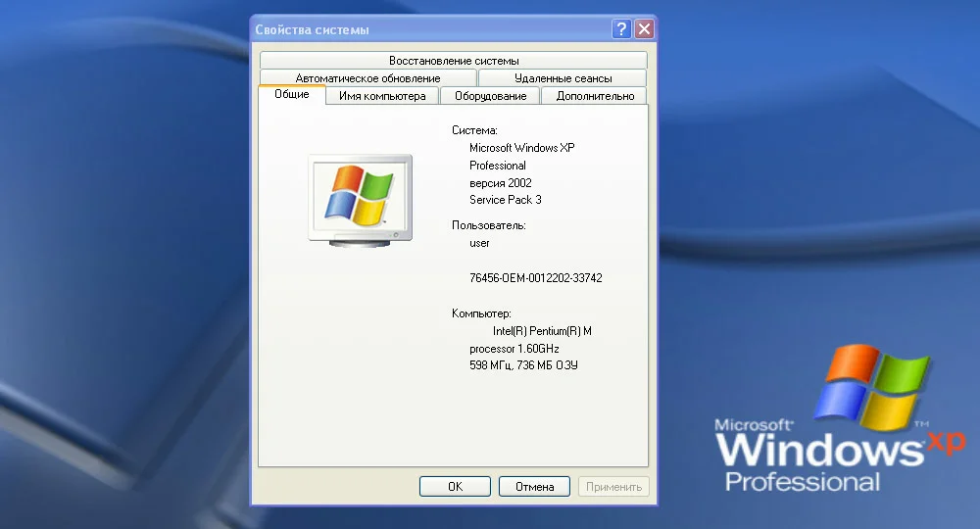This screenshot has width=980, height=529.
Task: Go to the Дополнительно tab
Action: pyautogui.click(x=595, y=96)
